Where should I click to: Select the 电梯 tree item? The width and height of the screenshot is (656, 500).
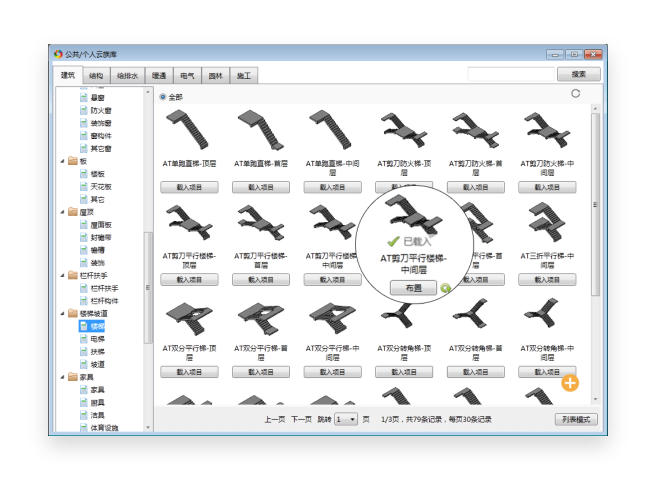[x=97, y=338]
